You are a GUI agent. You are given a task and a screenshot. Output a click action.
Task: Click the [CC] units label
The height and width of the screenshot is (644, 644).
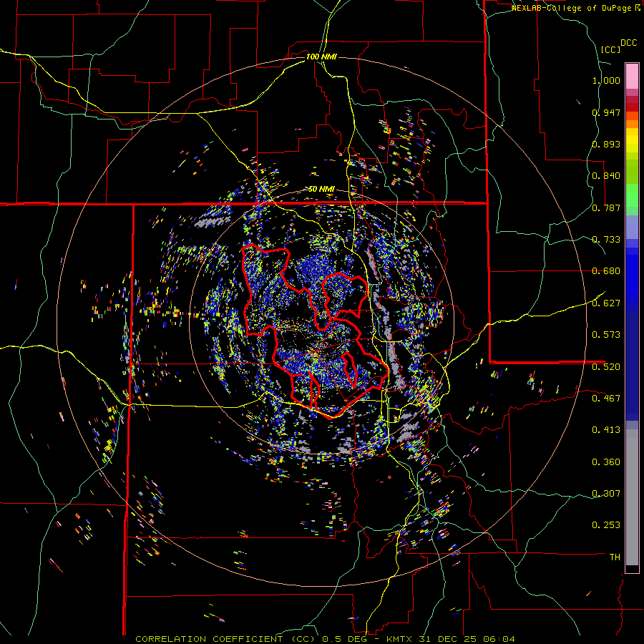(610, 49)
